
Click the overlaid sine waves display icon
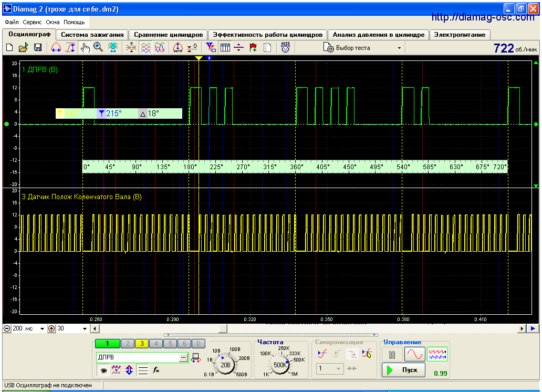pyautogui.click(x=160, y=47)
